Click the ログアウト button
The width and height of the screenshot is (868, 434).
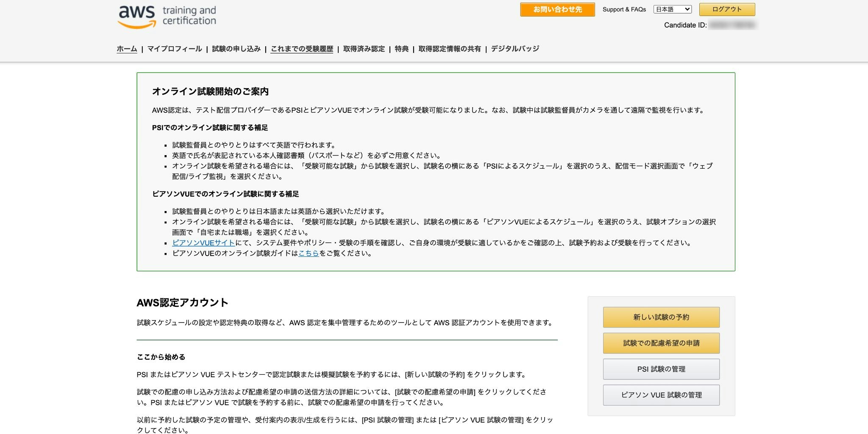(x=727, y=9)
